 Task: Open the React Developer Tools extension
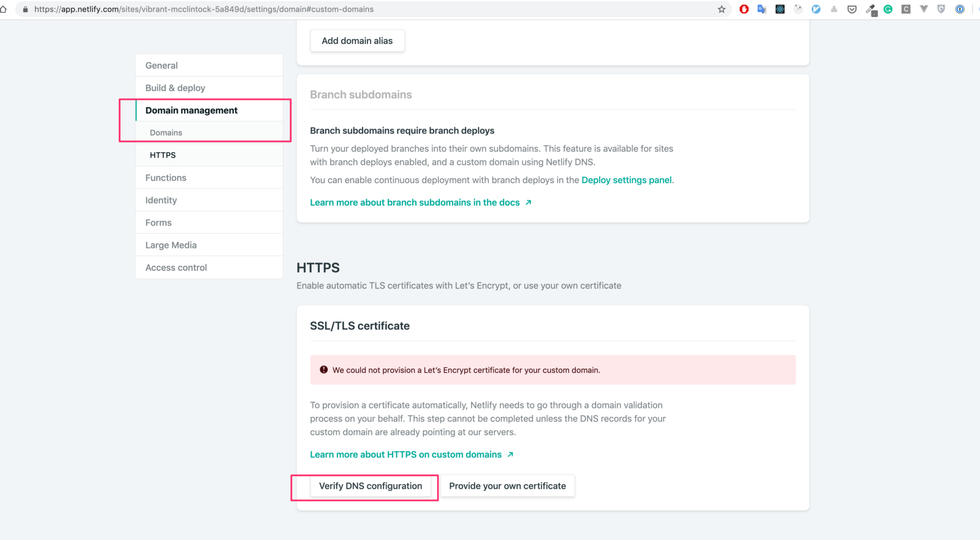(780, 9)
